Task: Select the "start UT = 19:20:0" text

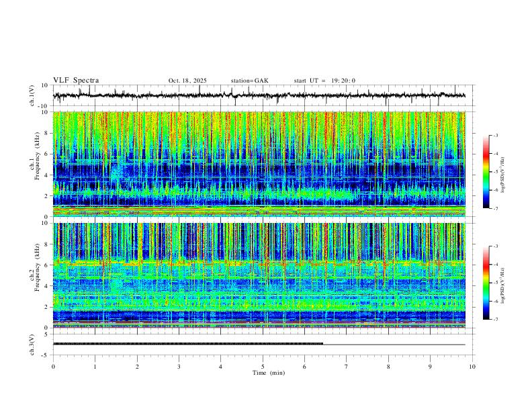Action: (x=324, y=81)
